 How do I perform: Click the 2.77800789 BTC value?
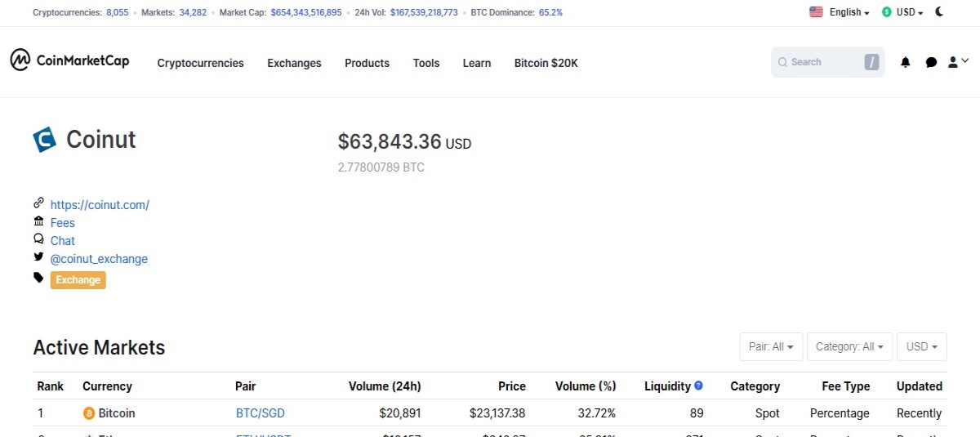[381, 167]
